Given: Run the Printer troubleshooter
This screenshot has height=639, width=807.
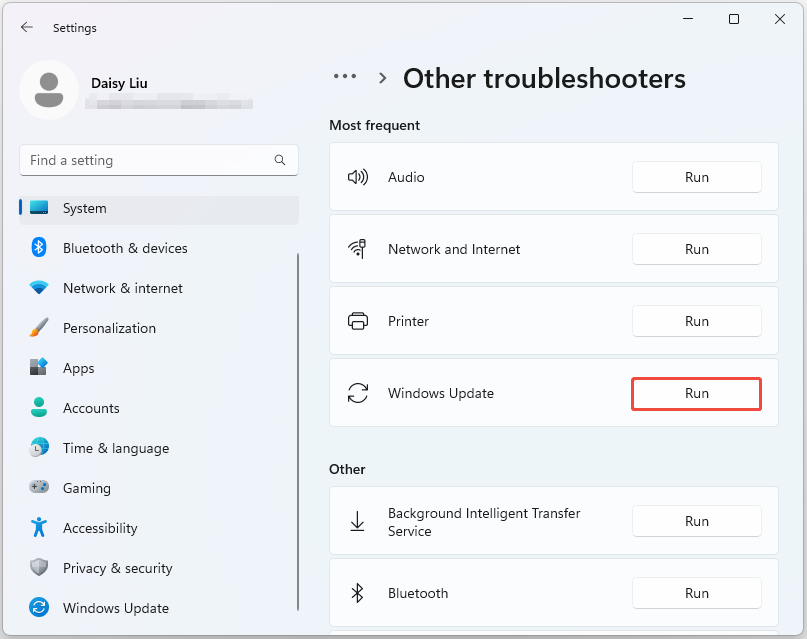Looking at the screenshot, I should point(696,321).
